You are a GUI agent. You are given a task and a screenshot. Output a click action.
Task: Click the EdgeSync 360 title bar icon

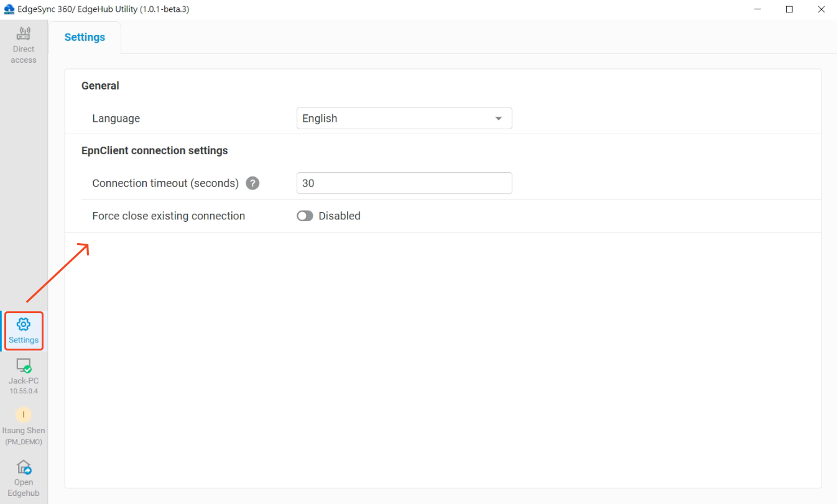9,9
